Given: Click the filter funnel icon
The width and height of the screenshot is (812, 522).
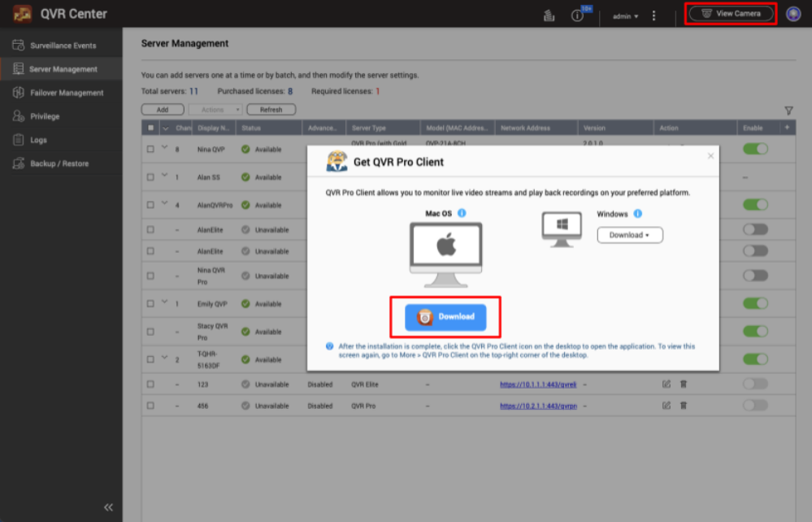Looking at the screenshot, I should [788, 111].
